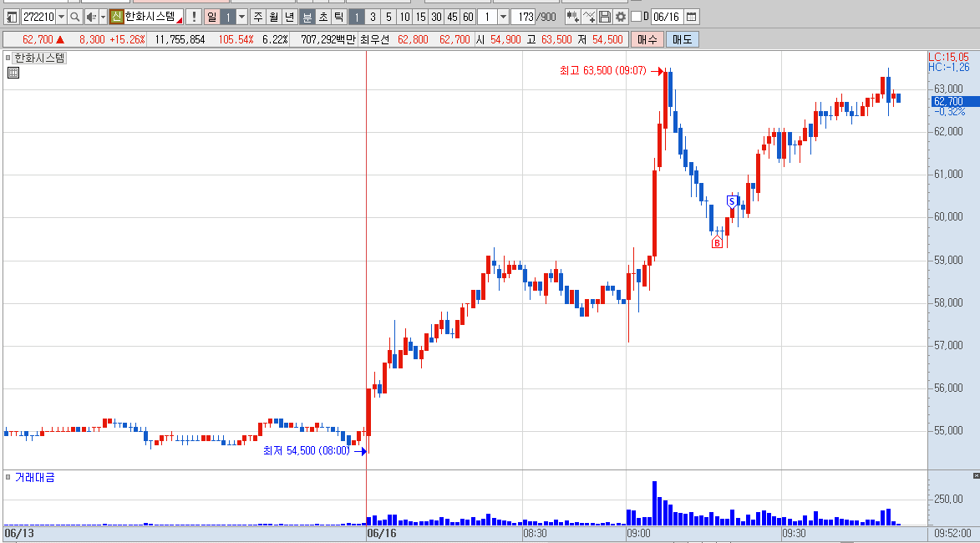980x543 pixels.
Task: Click the exclamation mark info icon
Action: 194,17
